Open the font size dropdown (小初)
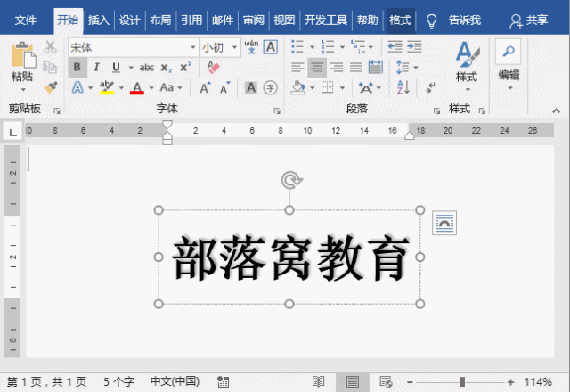The image size is (570, 392). (x=234, y=47)
